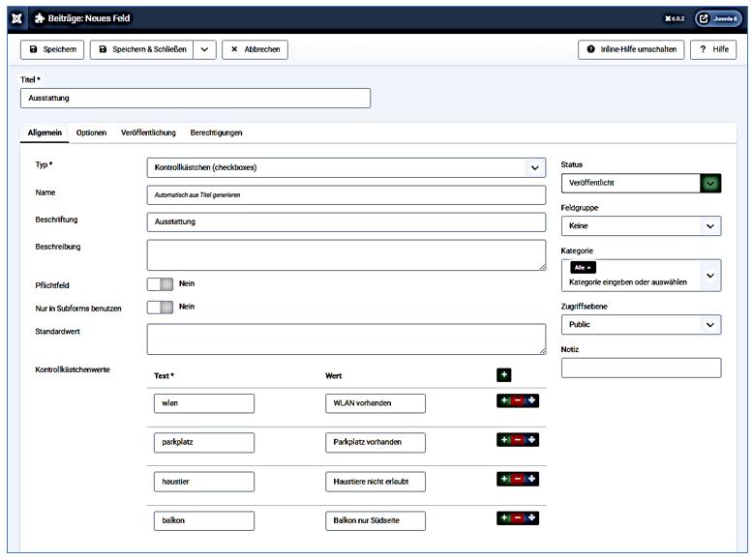This screenshot has height=560, width=752.
Task: Click the Notiz input field
Action: (640, 368)
